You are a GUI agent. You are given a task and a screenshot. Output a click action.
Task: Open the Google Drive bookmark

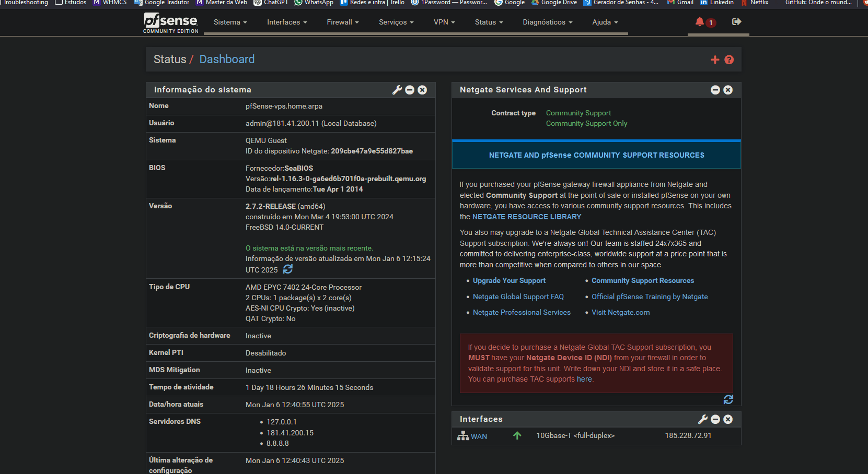pyautogui.click(x=554, y=3)
